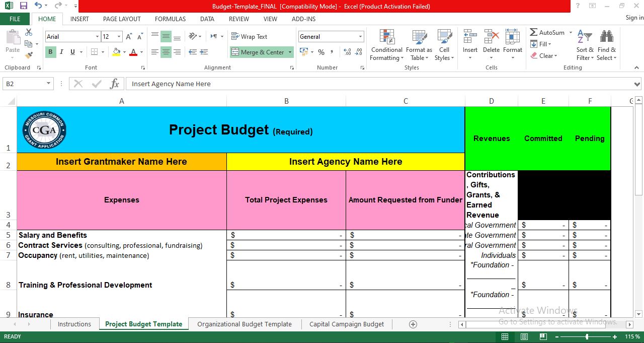Viewport: 644px width, 343px height.
Task: Select the Percent Style icon
Action: point(320,52)
